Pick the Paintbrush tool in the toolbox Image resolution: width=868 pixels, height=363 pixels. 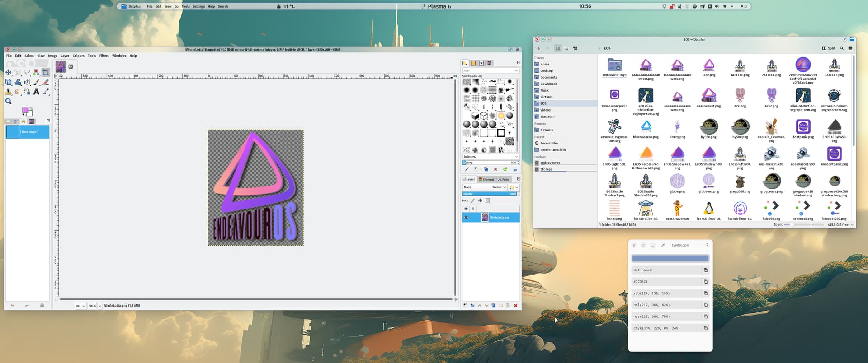36,82
